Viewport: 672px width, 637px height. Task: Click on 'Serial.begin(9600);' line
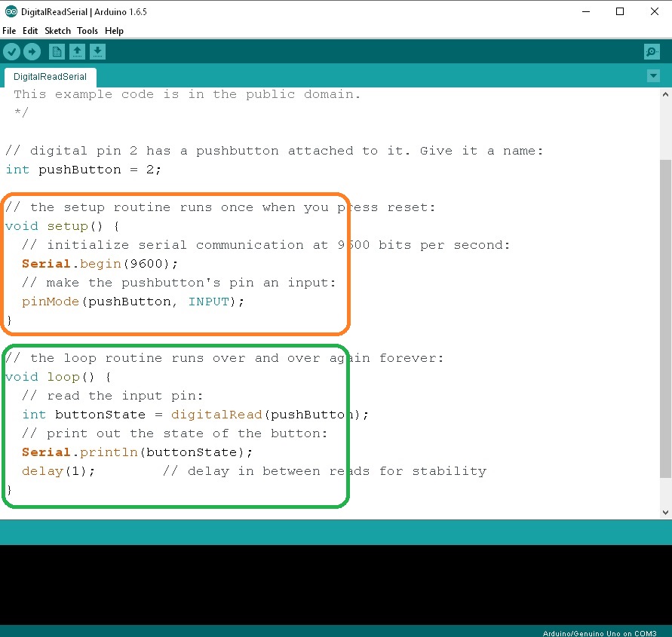100,264
